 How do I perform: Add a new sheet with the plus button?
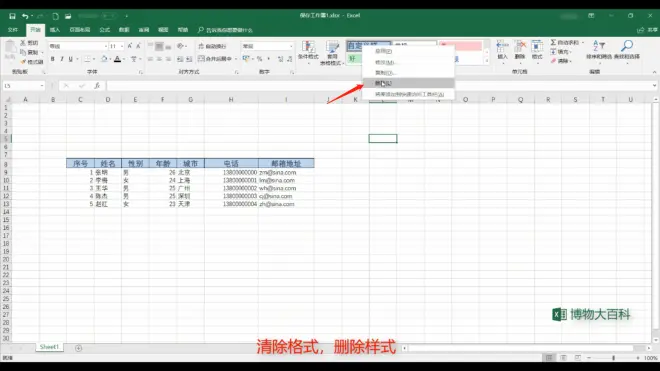pos(78,348)
